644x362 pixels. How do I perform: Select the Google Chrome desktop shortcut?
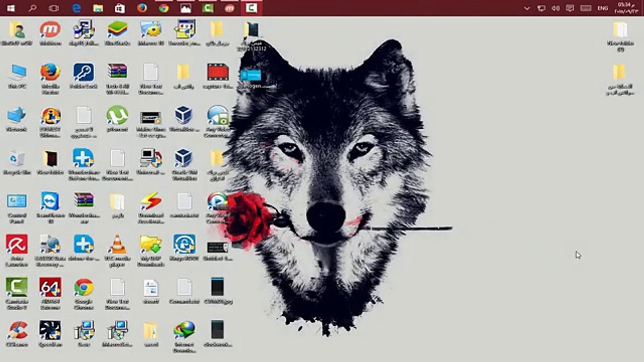point(84,293)
